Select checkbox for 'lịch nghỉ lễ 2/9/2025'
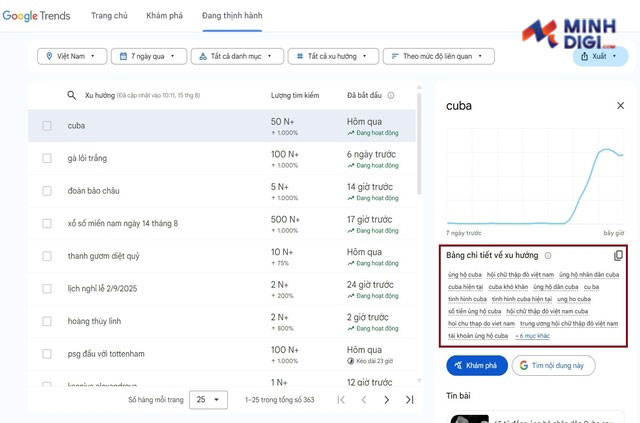This screenshot has width=640, height=423. pyautogui.click(x=47, y=289)
